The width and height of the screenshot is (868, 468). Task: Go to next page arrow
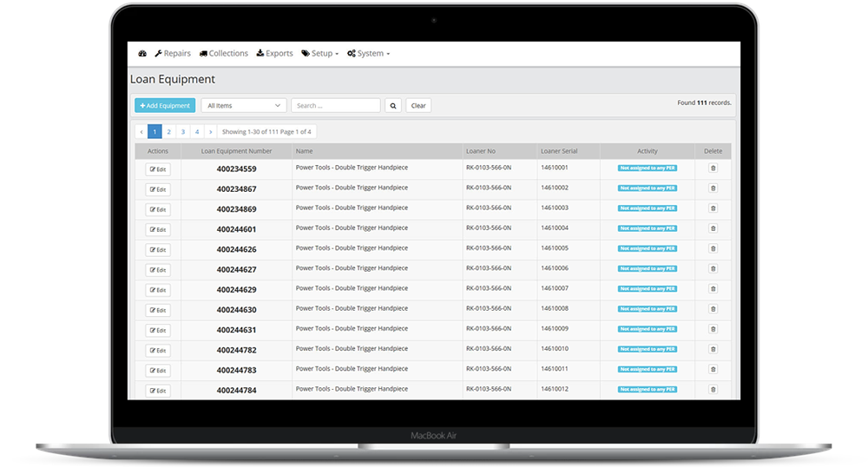click(210, 132)
